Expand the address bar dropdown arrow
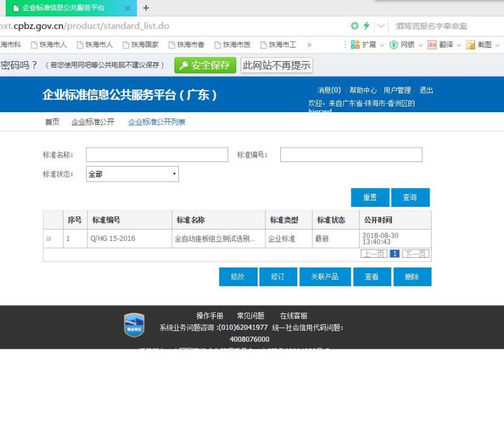This screenshot has width=504, height=442. [x=381, y=26]
